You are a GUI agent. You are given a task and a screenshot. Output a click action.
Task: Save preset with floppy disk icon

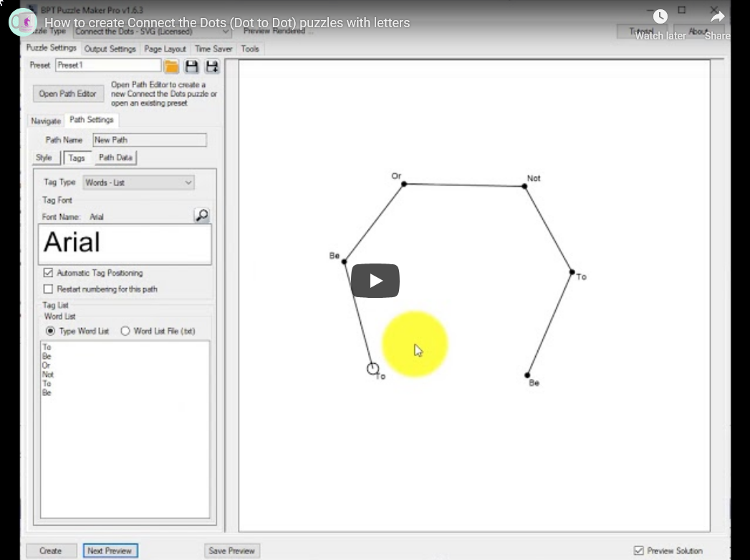coord(192,66)
